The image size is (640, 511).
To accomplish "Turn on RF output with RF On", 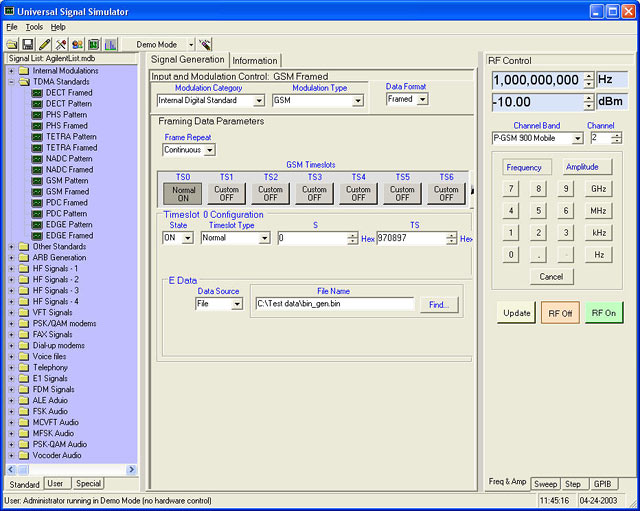I will coord(604,313).
